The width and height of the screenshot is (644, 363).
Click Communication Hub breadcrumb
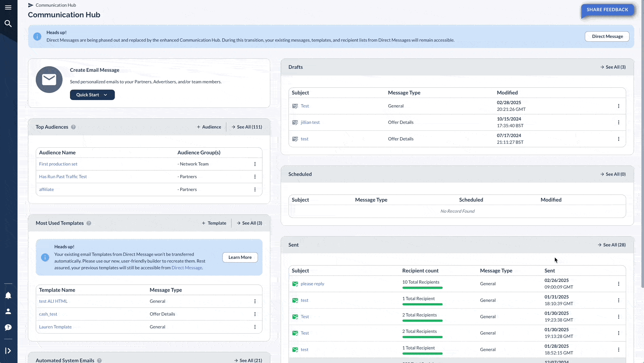(x=56, y=5)
